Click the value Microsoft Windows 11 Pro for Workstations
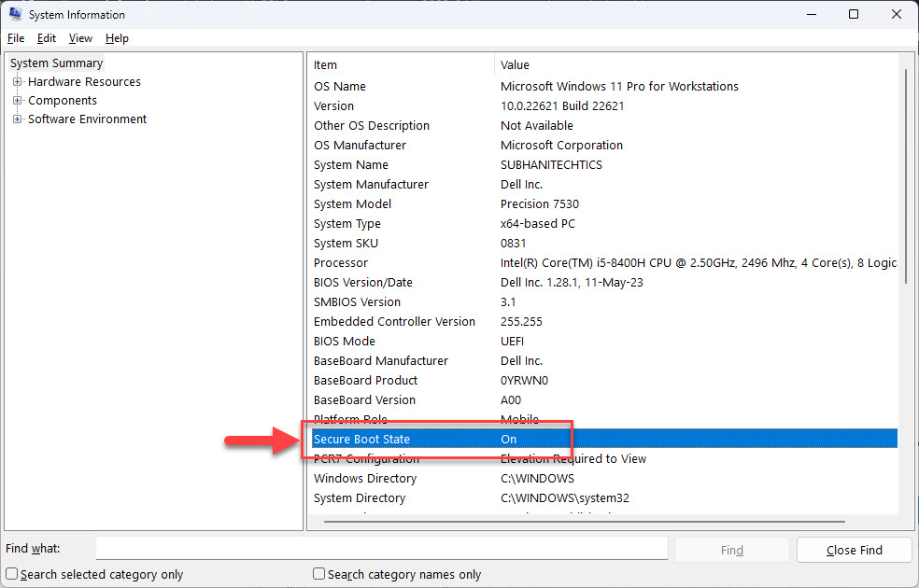This screenshot has width=919, height=588. click(619, 86)
